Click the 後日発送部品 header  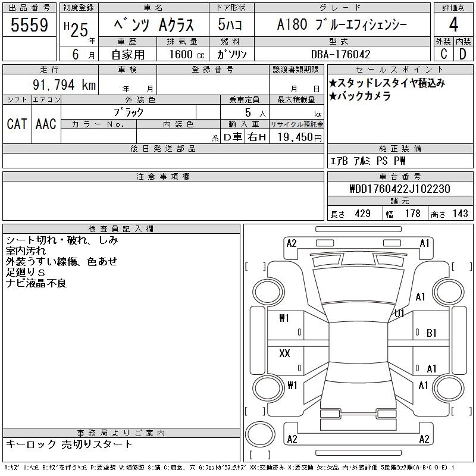[163, 148]
